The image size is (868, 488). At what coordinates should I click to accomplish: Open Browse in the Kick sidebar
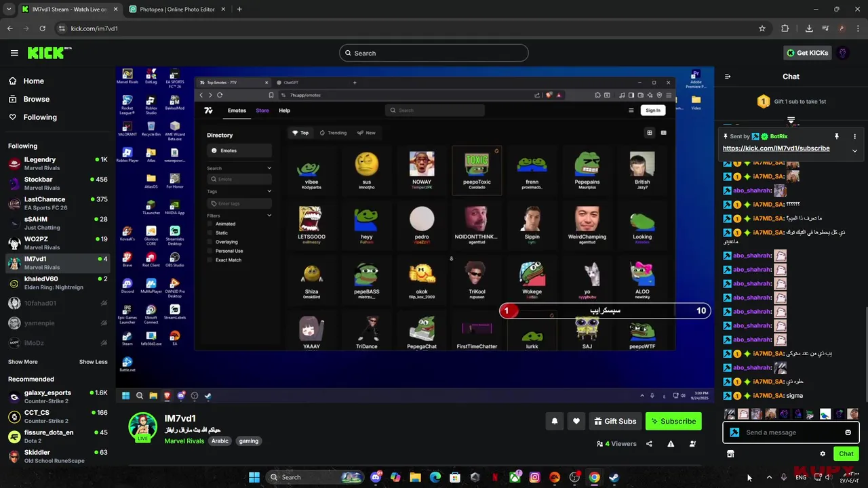coord(58,99)
